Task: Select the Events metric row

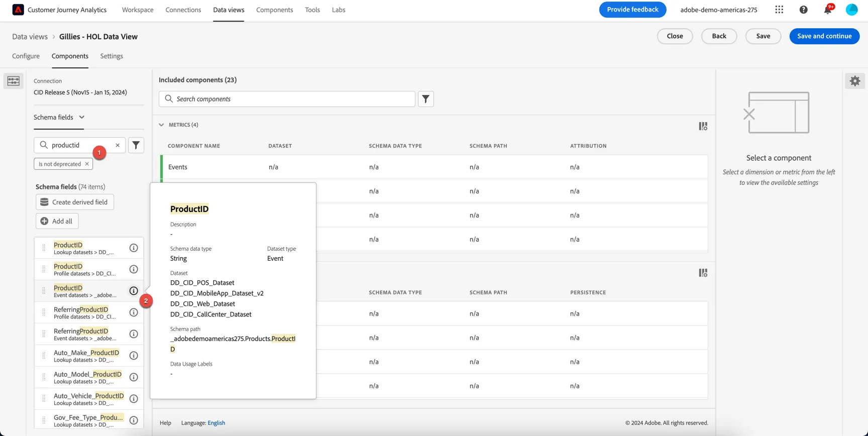Action: 434,167
